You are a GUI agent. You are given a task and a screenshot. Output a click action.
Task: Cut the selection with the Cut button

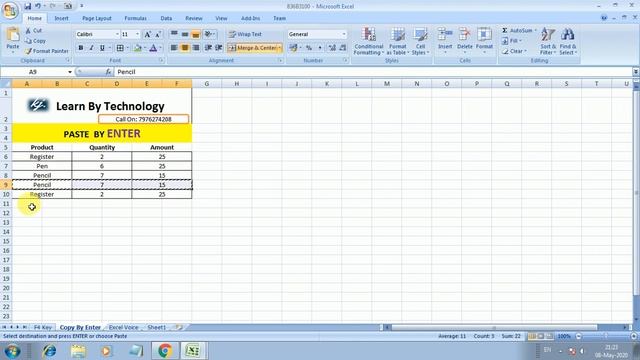click(x=33, y=31)
